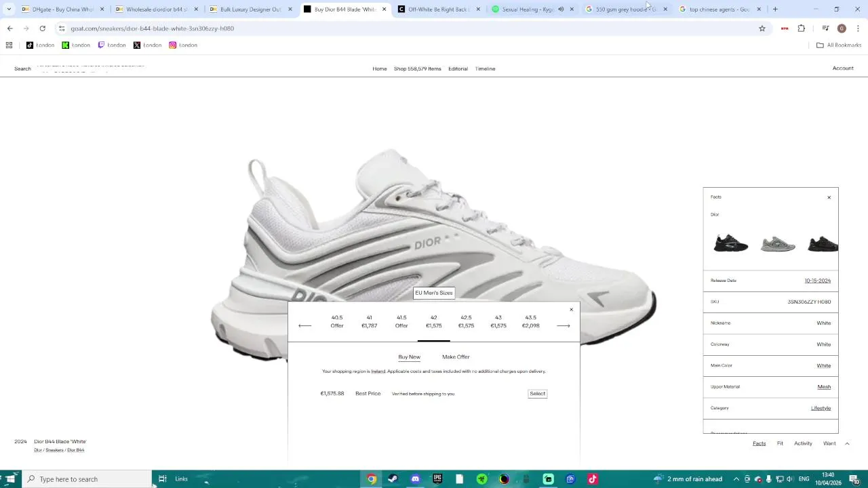Viewport: 868px width, 488px height.
Task: Choose size 41.5 Offer
Action: coord(401,321)
